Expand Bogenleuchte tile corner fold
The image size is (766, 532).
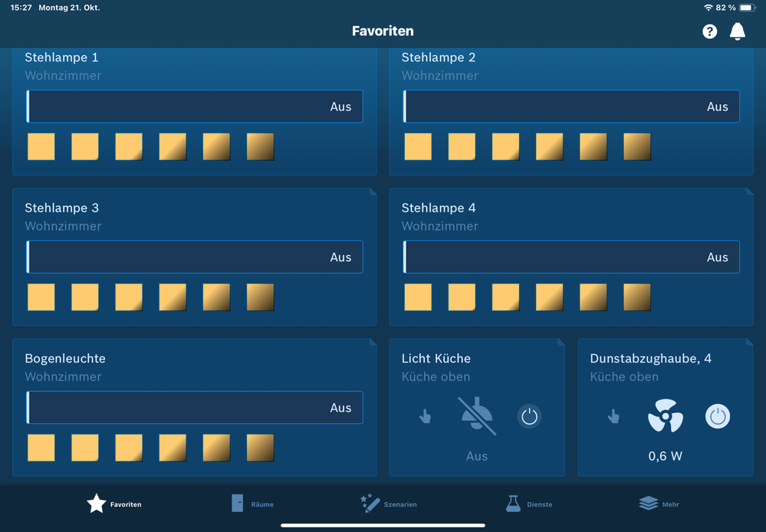coord(373,343)
